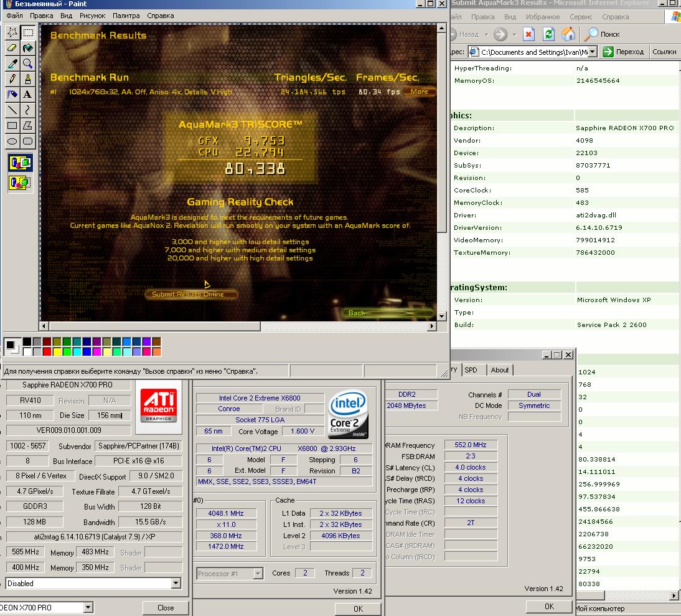Screen dimensions: 681x616
Task: Select the Free-Form Select tool in Paint
Action: pos(12,32)
